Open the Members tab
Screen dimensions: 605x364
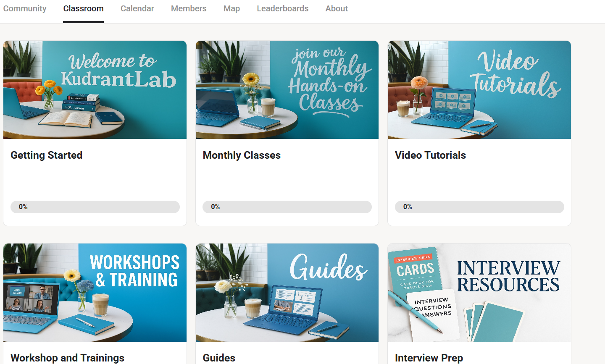[x=189, y=8]
